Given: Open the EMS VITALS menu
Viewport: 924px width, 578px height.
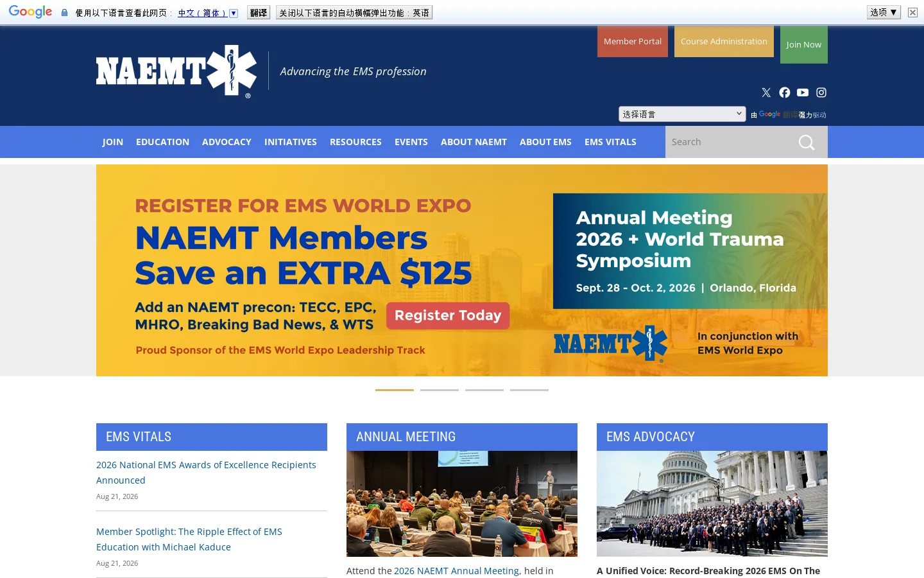Looking at the screenshot, I should point(610,142).
